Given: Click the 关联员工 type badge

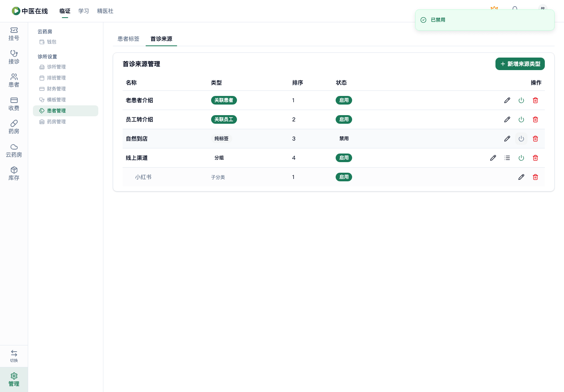Looking at the screenshot, I should click(x=224, y=119).
